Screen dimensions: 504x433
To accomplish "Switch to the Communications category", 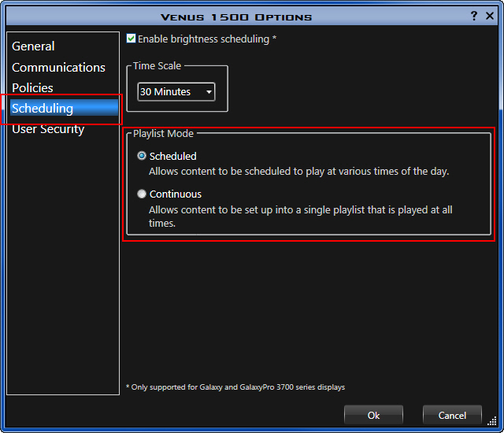I will (58, 68).
